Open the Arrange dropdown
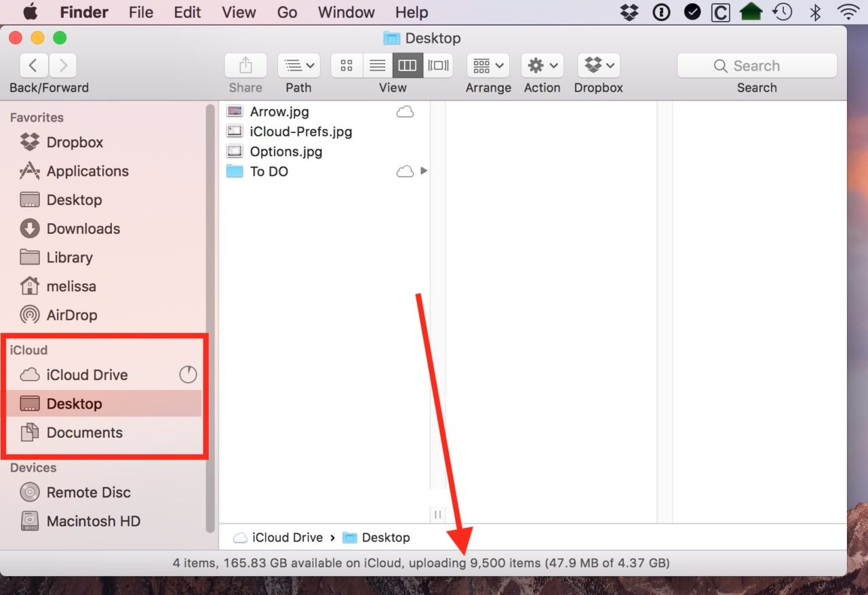Image resolution: width=868 pixels, height=595 pixels. (x=488, y=66)
